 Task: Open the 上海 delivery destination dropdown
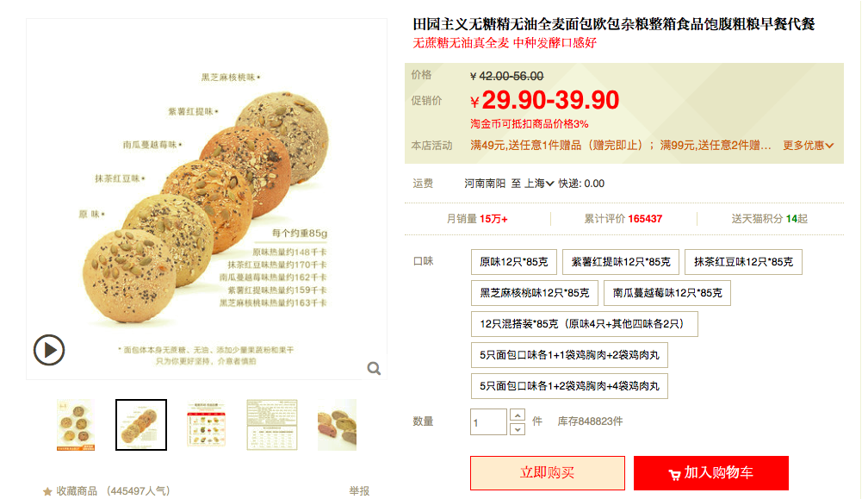(x=539, y=184)
